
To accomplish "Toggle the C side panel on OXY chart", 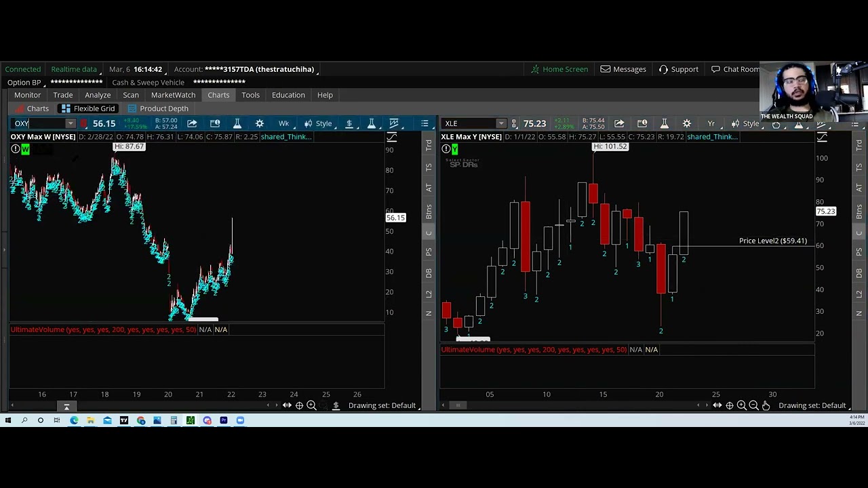I will 429,232.
